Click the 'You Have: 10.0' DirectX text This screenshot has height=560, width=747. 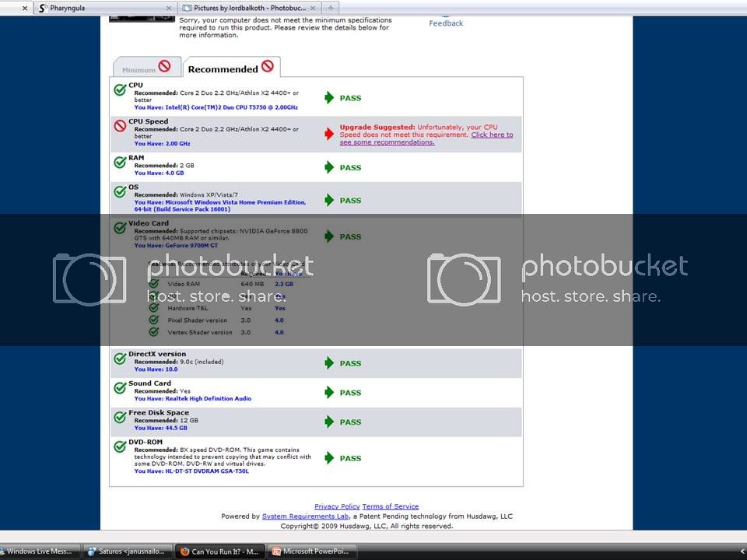[156, 369]
